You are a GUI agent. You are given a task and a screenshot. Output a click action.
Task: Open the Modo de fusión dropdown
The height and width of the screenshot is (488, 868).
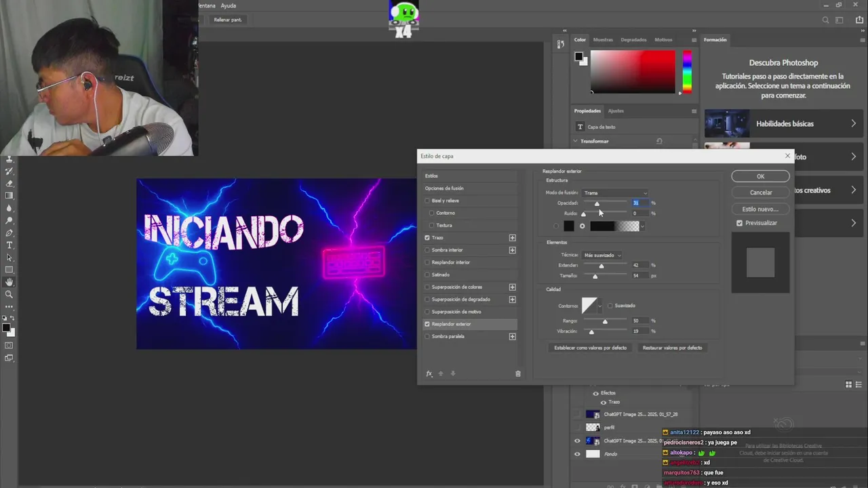pos(615,193)
